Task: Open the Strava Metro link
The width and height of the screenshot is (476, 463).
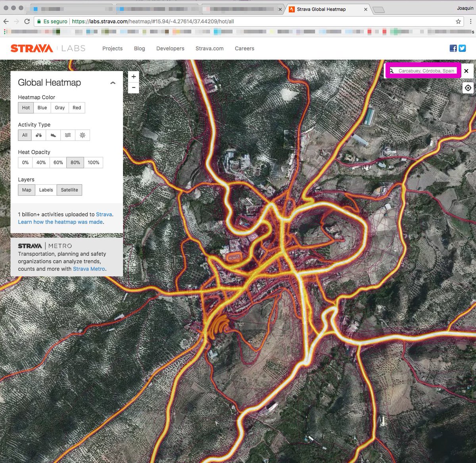Action: (89, 269)
